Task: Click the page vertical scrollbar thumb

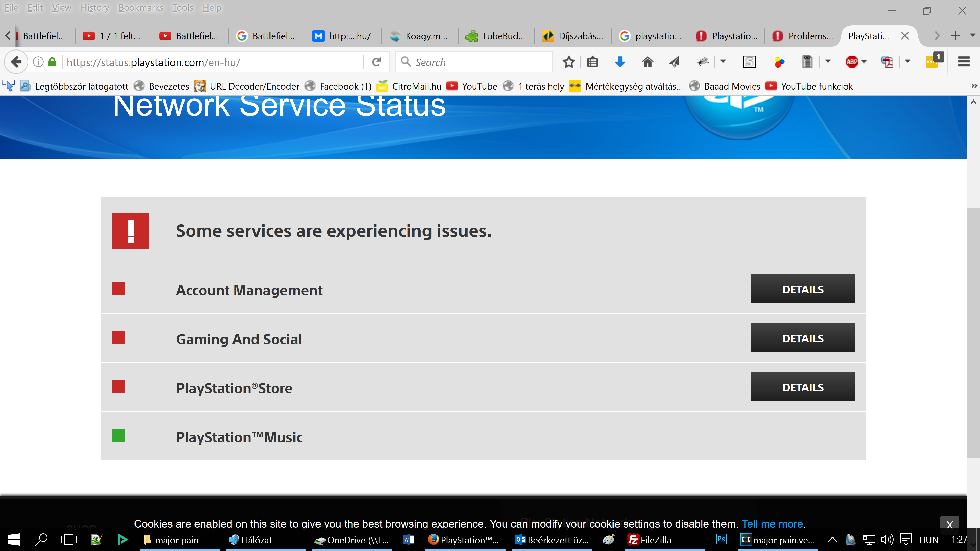Action: point(973,333)
